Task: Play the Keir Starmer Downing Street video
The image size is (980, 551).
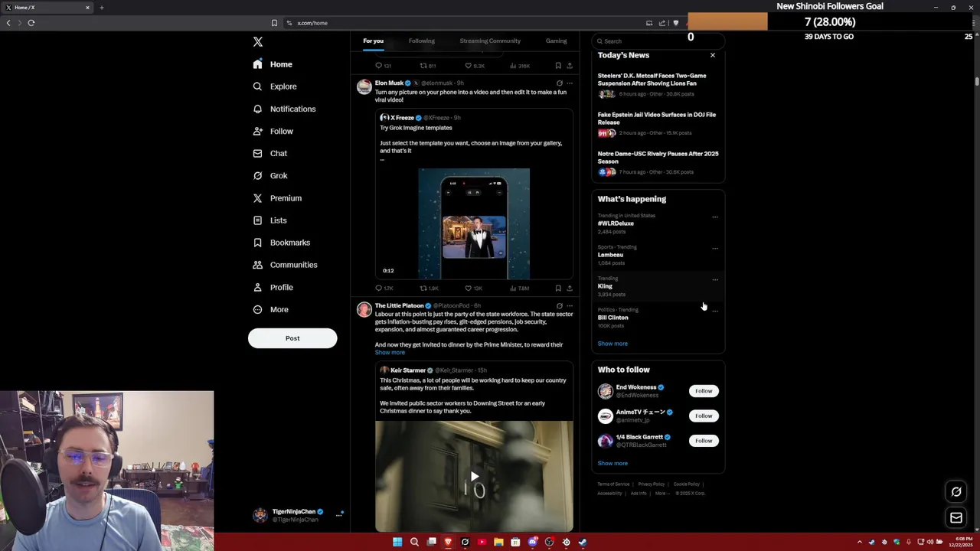Action: 474,476
